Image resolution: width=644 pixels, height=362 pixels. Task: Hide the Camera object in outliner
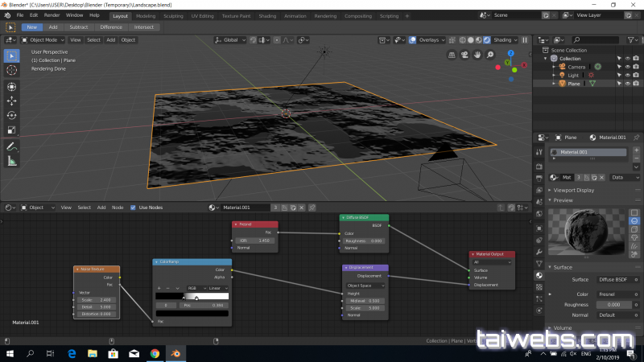click(627, 67)
